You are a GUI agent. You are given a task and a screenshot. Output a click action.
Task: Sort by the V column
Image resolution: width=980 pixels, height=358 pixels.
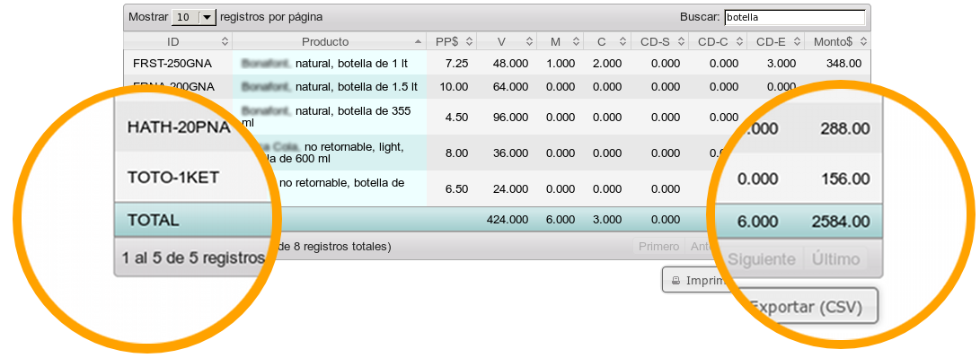(507, 42)
